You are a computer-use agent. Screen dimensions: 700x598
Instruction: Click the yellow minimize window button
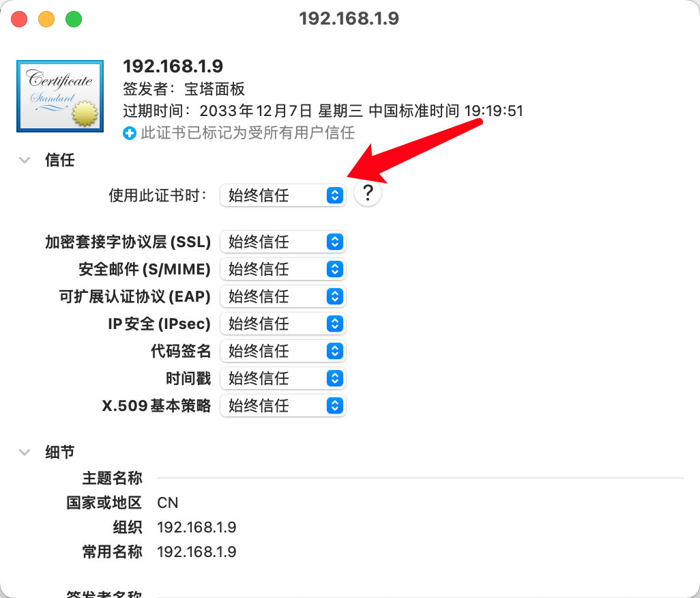click(46, 19)
